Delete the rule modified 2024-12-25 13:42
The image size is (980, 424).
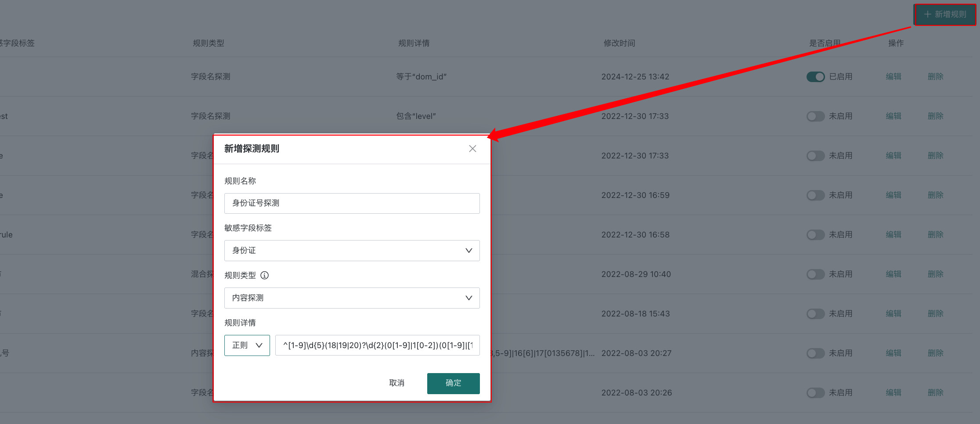tap(935, 77)
